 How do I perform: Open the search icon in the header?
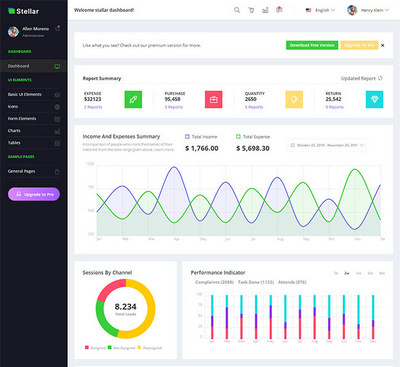click(x=237, y=10)
